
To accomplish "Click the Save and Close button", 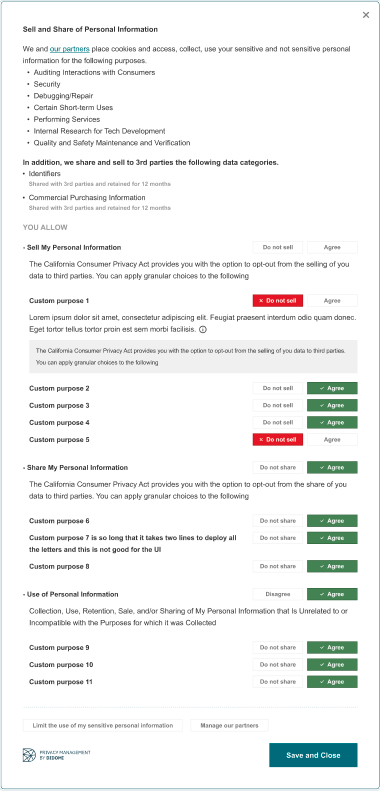I will pos(313,755).
